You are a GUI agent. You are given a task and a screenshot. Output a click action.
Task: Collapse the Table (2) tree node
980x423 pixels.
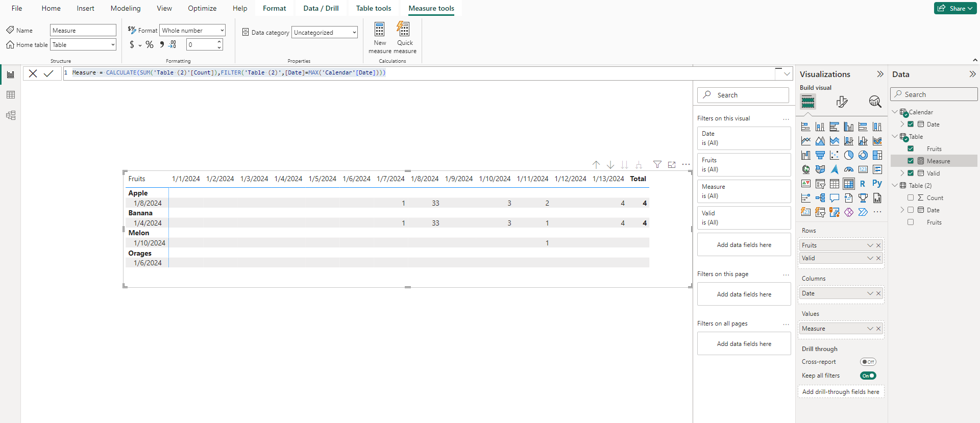(895, 185)
